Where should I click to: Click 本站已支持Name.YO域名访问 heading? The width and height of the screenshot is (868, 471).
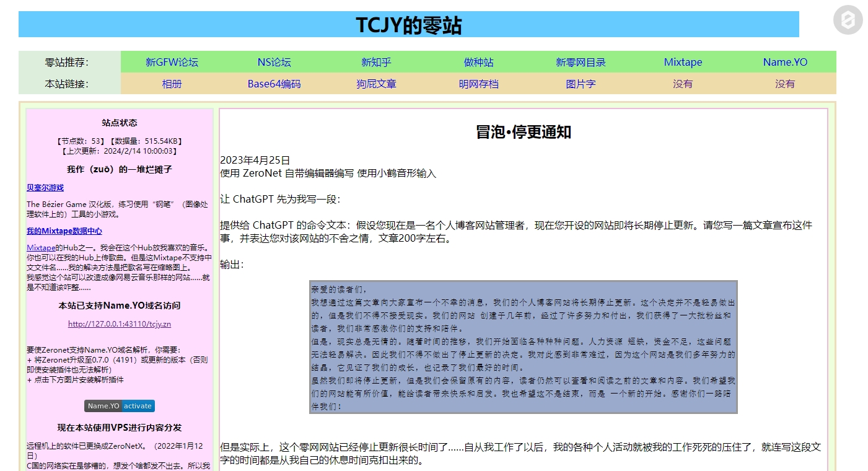point(120,306)
